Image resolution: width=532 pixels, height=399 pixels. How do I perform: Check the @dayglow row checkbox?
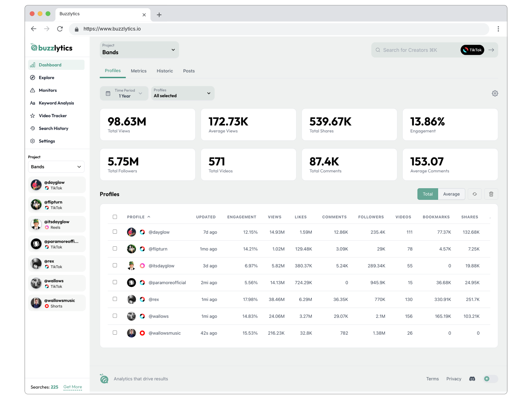coord(115,232)
